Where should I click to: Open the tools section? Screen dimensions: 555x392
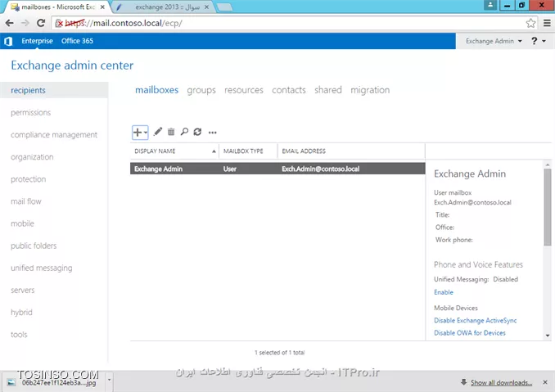point(19,335)
